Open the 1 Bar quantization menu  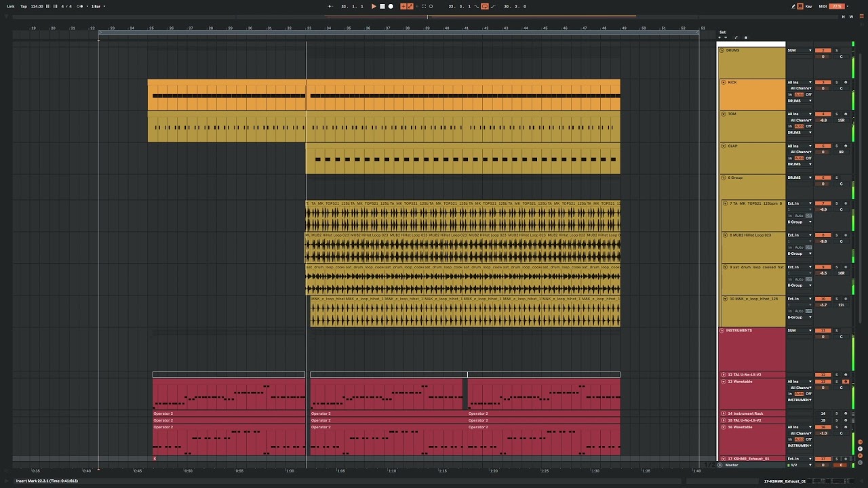pyautogui.click(x=98, y=6)
